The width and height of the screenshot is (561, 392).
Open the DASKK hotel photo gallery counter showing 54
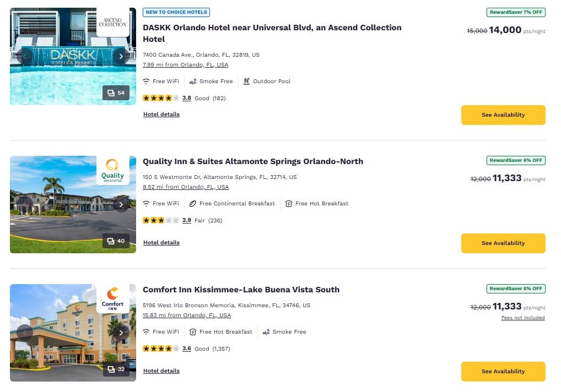pyautogui.click(x=116, y=93)
